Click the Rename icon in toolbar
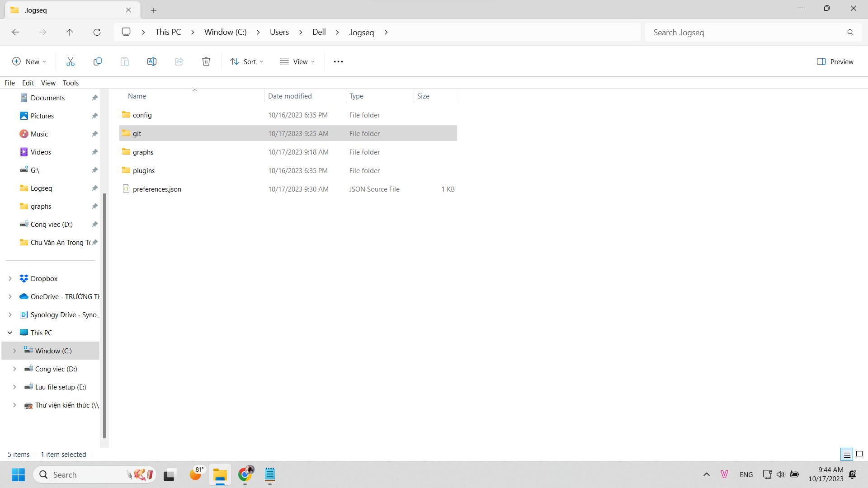Viewport: 868px width, 488px height. tap(151, 61)
